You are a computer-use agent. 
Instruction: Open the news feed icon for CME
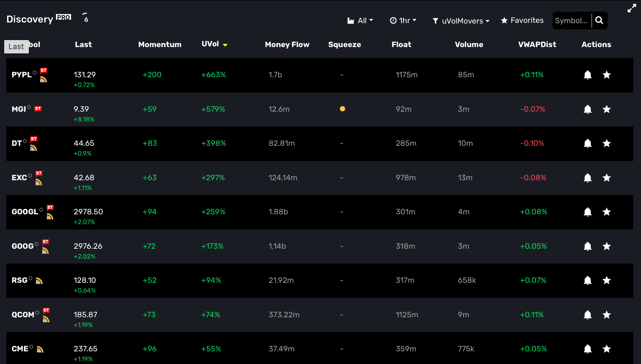[x=40, y=349]
